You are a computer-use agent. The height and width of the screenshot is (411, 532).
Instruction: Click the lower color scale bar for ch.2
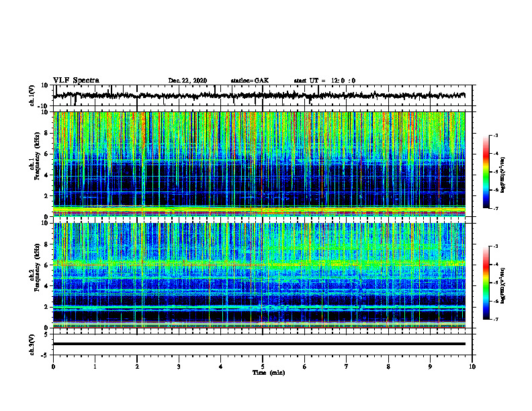(x=486, y=283)
